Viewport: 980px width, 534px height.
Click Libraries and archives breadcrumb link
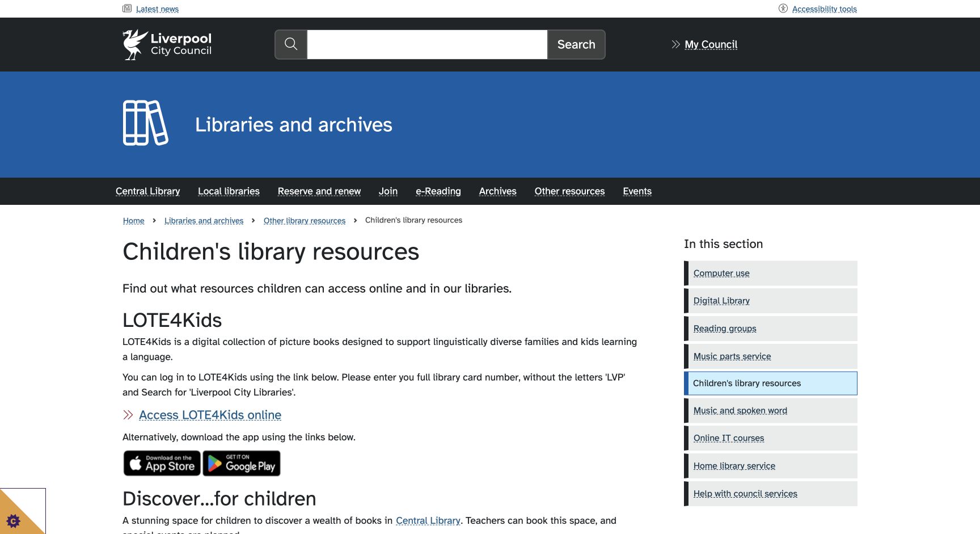(x=204, y=221)
